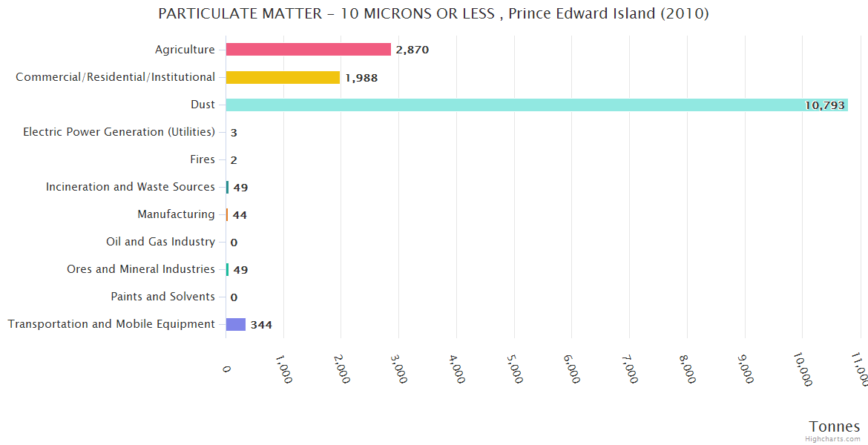Screen dimensions: 868x445
Task: Click the Highcharts.com credit link
Action: (833, 439)
